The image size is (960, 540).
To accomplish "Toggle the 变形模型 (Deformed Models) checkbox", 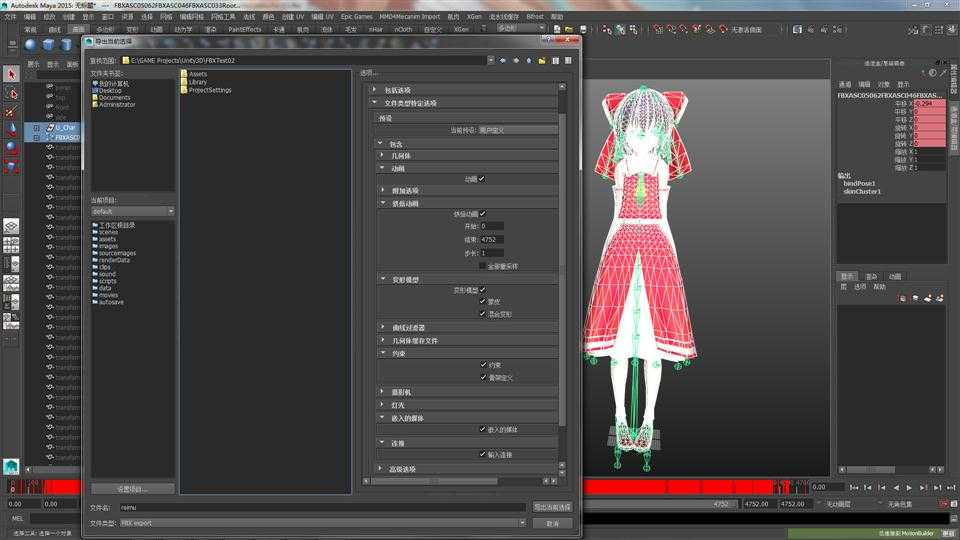I will click(x=482, y=290).
